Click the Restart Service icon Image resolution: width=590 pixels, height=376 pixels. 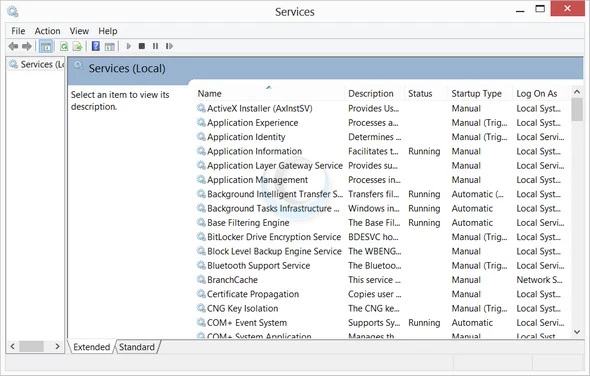click(x=169, y=46)
